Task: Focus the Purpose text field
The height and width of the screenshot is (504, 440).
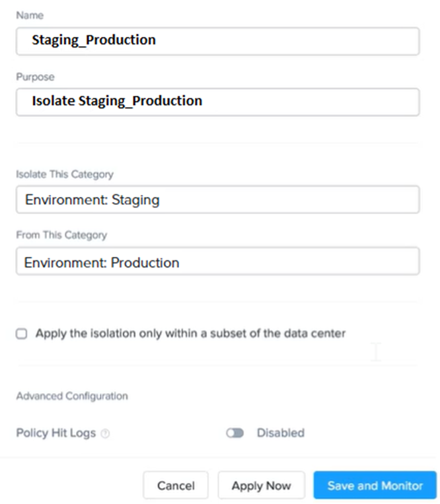Action: (217, 102)
